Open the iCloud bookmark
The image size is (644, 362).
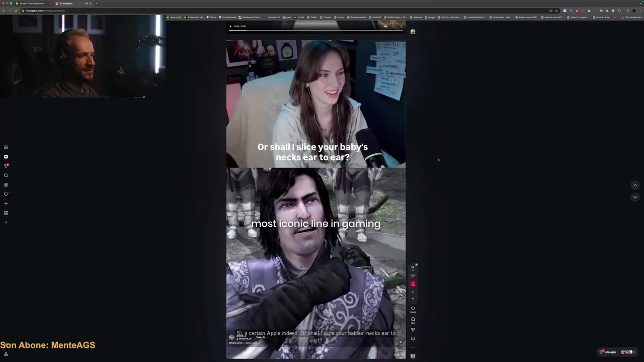click(x=299, y=17)
